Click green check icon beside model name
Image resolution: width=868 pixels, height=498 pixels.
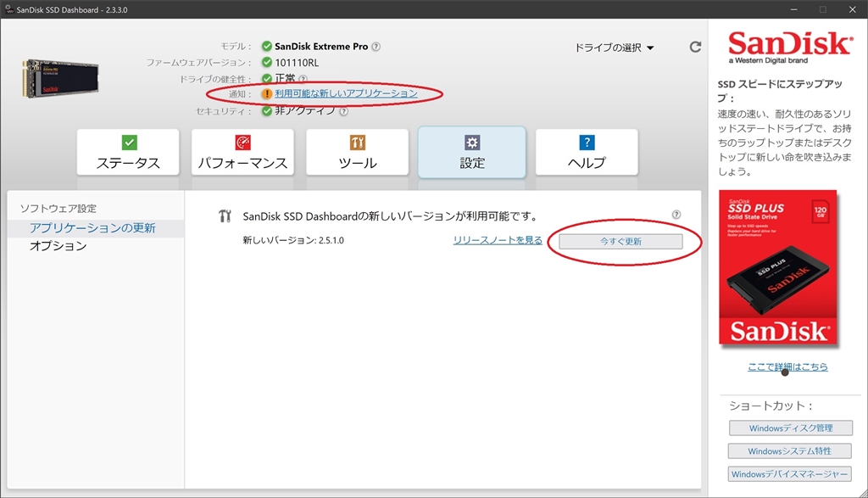coord(267,46)
